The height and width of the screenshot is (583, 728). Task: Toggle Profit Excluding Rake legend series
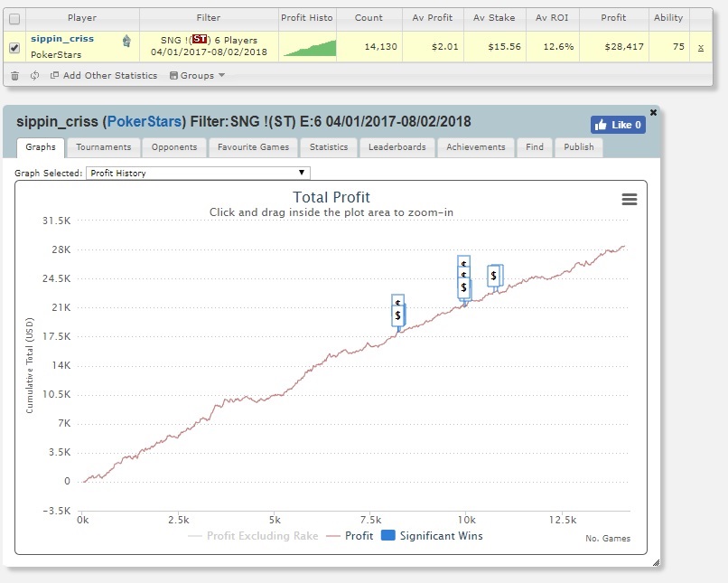click(x=253, y=536)
